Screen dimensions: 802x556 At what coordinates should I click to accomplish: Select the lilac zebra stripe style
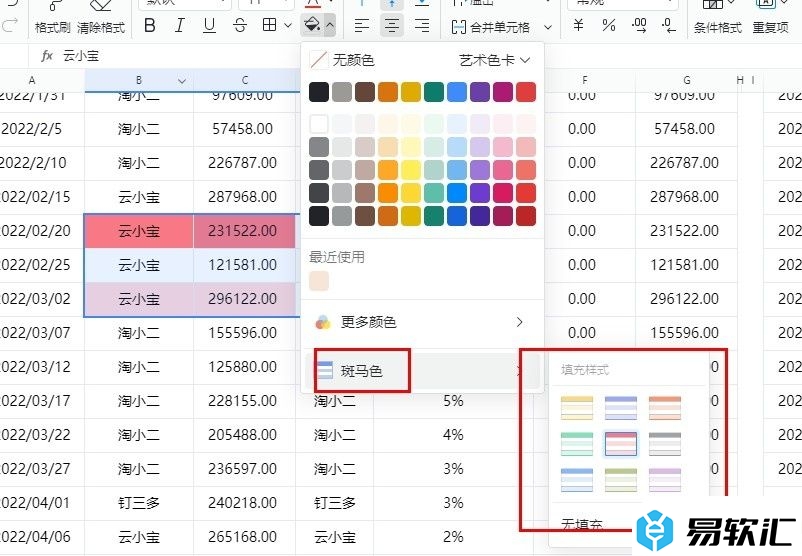(x=665, y=480)
